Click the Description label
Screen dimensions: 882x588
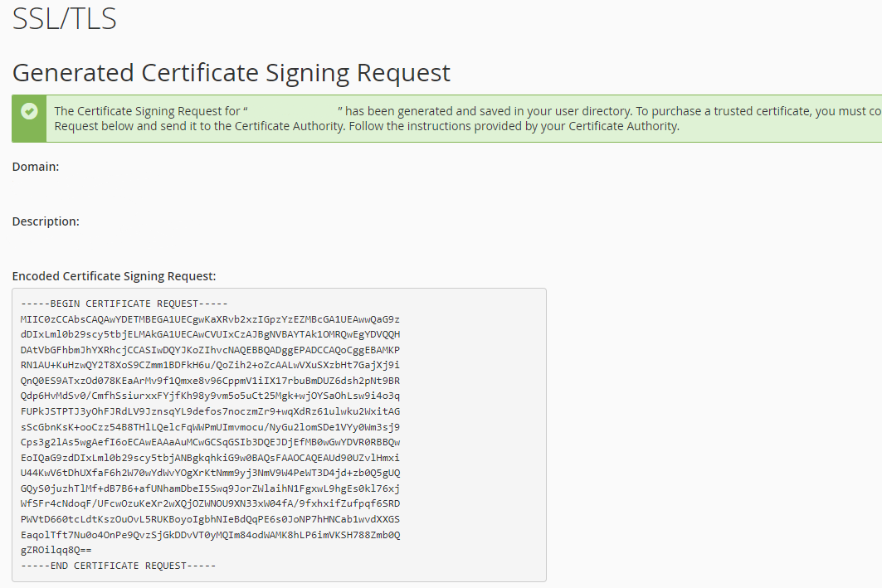[x=46, y=221]
